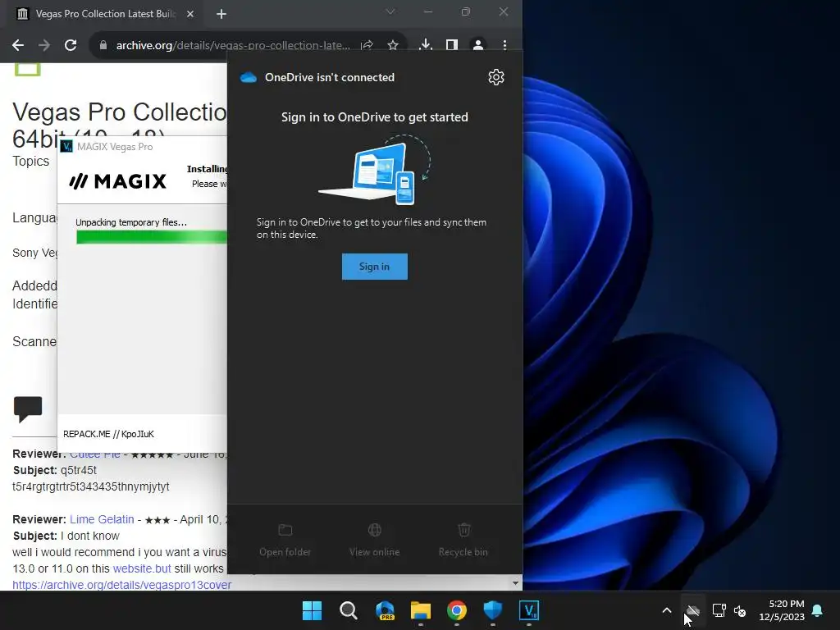Screen dimensions: 840x630
Task: Click View online in OneDrive panel
Action: (x=374, y=540)
